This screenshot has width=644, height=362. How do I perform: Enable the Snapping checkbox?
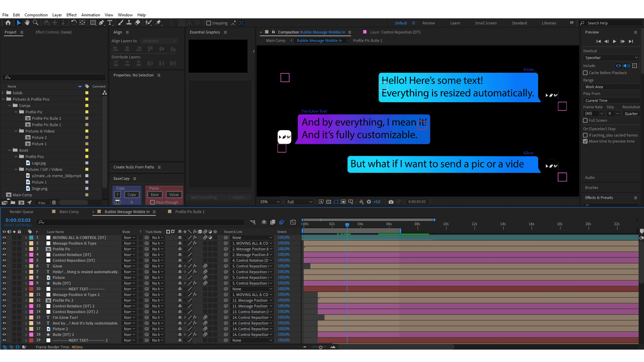(x=209, y=23)
